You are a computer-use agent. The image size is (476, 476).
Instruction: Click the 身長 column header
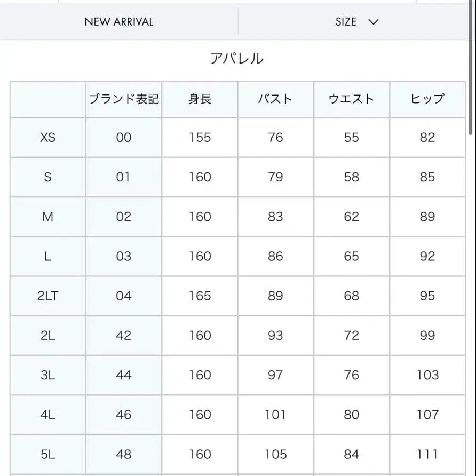click(199, 100)
